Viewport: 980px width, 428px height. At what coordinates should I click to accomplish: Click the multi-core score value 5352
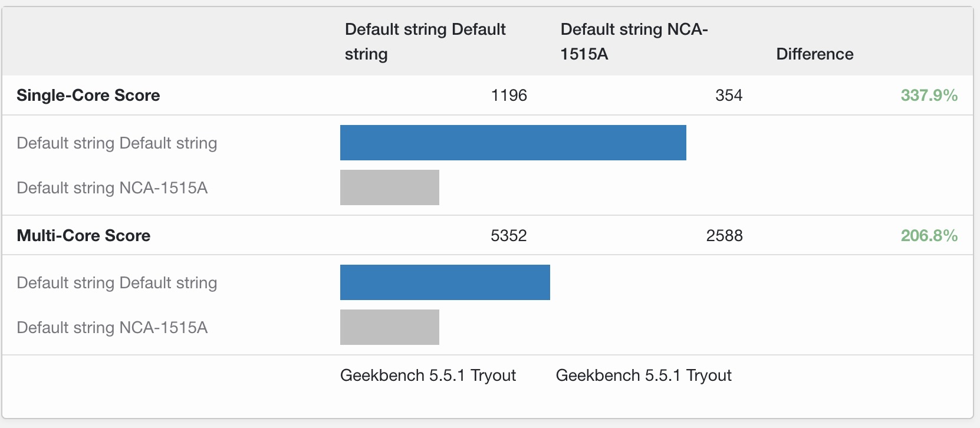(x=508, y=236)
